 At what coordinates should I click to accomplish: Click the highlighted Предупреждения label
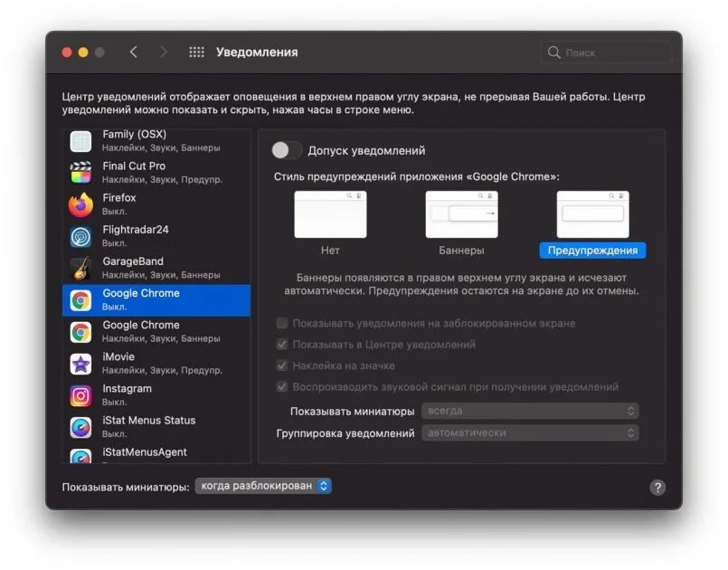coord(592,251)
